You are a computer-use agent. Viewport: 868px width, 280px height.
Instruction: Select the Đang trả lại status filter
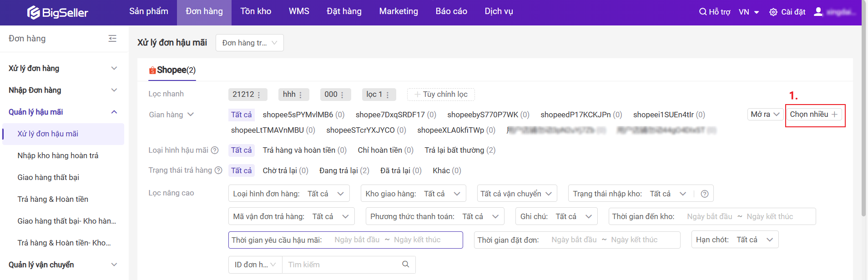(x=344, y=170)
